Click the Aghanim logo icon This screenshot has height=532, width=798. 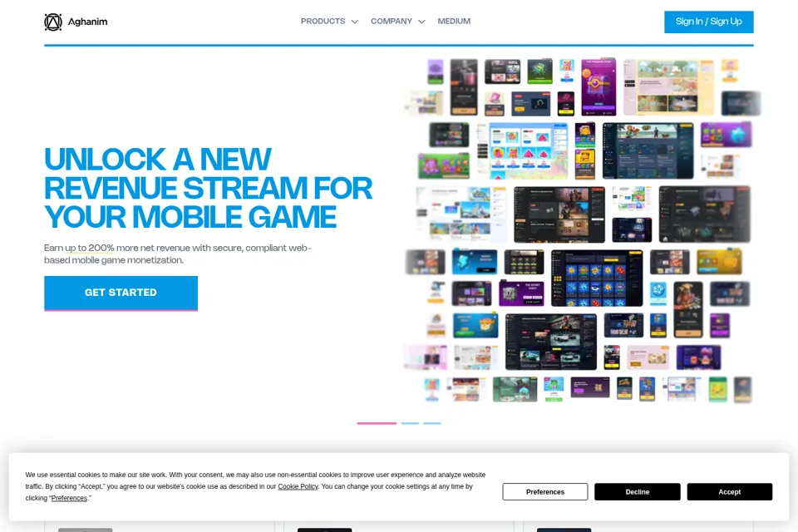point(53,22)
